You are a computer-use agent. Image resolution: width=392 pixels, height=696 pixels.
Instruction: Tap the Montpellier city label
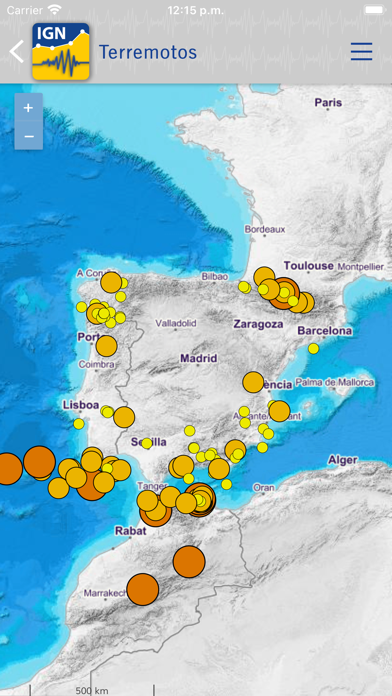pyautogui.click(x=360, y=267)
